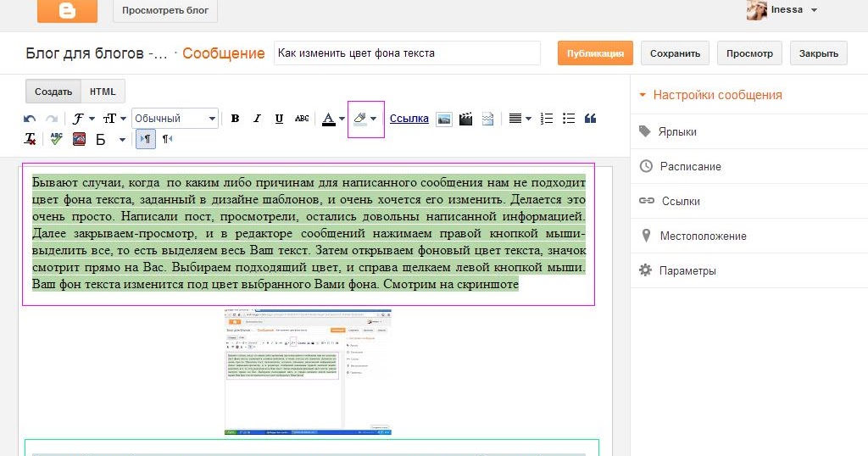The width and height of the screenshot is (868, 456).
Task: Insert a jump break
Action: (x=487, y=119)
